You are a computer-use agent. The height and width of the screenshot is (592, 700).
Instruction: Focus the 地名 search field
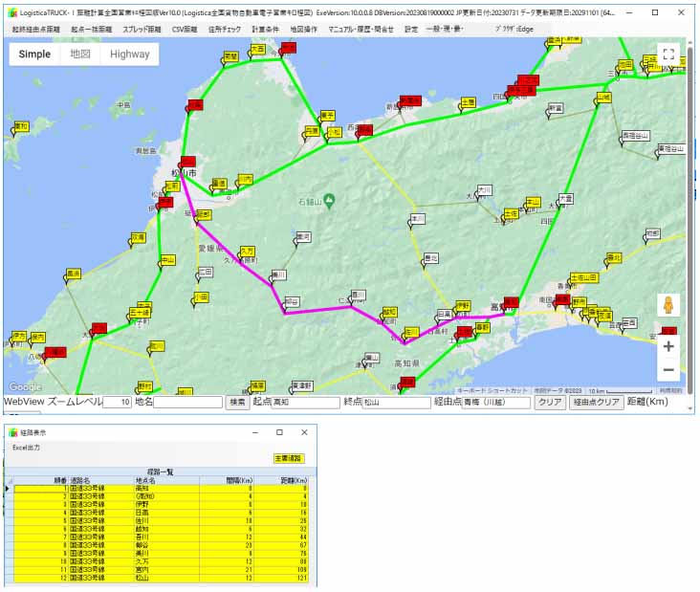pos(187,403)
